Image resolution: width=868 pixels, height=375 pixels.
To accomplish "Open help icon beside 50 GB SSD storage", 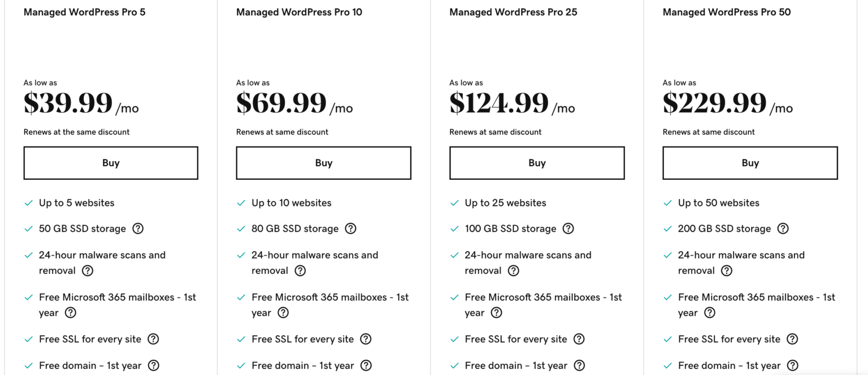I will tap(138, 229).
